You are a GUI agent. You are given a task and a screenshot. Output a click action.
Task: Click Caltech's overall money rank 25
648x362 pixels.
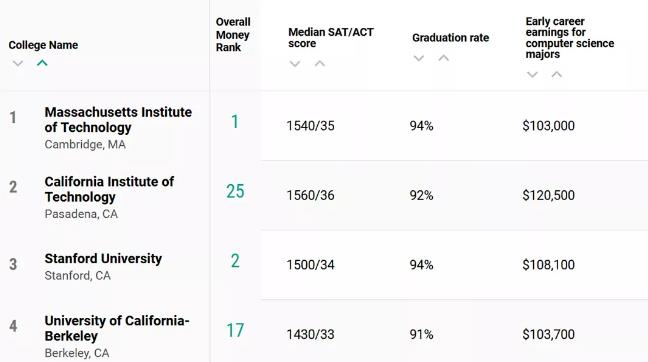tap(235, 191)
